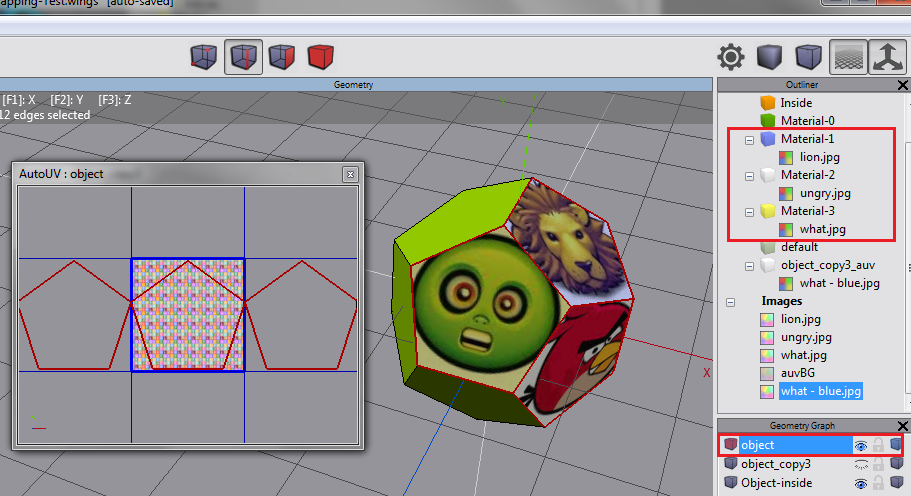Click cube icon left of object_copy3
This screenshot has height=496, width=911.
pyautogui.click(x=731, y=464)
